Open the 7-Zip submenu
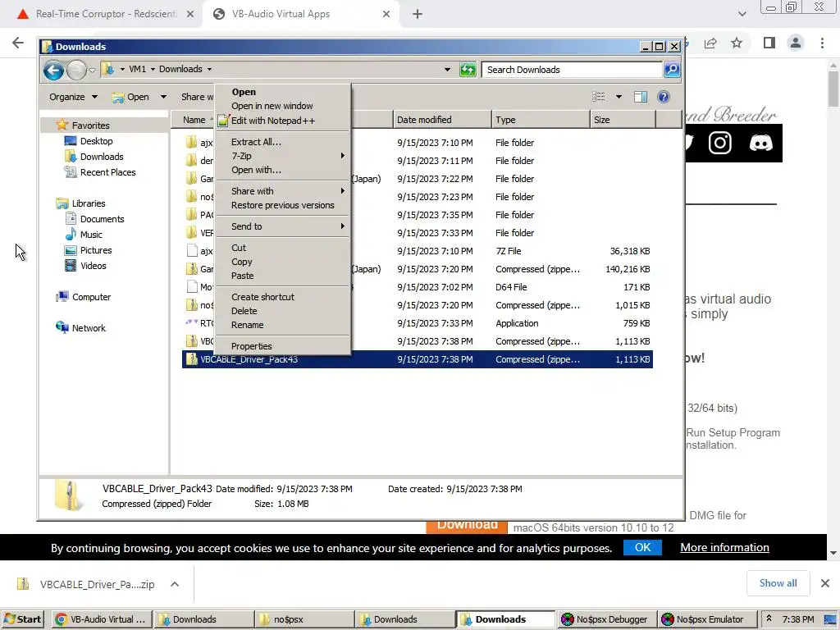Screen dimensions: 840x630 (x=283, y=156)
